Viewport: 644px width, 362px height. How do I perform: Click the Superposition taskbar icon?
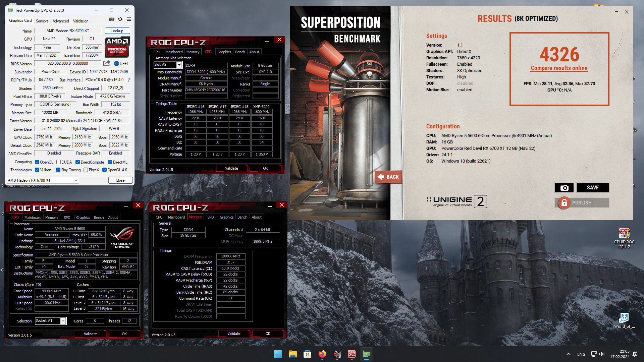click(x=337, y=354)
